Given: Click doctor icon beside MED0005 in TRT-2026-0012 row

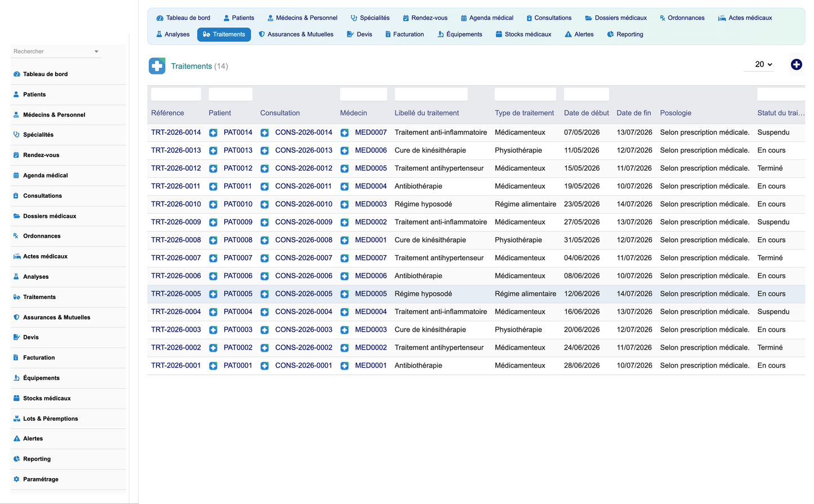Looking at the screenshot, I should pyautogui.click(x=344, y=168).
